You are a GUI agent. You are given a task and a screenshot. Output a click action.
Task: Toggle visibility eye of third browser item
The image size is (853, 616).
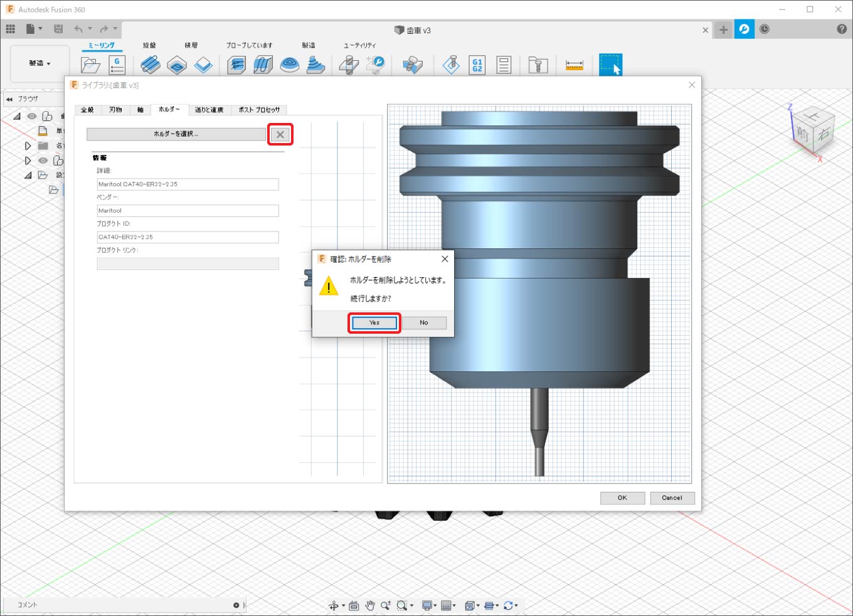[x=43, y=161]
